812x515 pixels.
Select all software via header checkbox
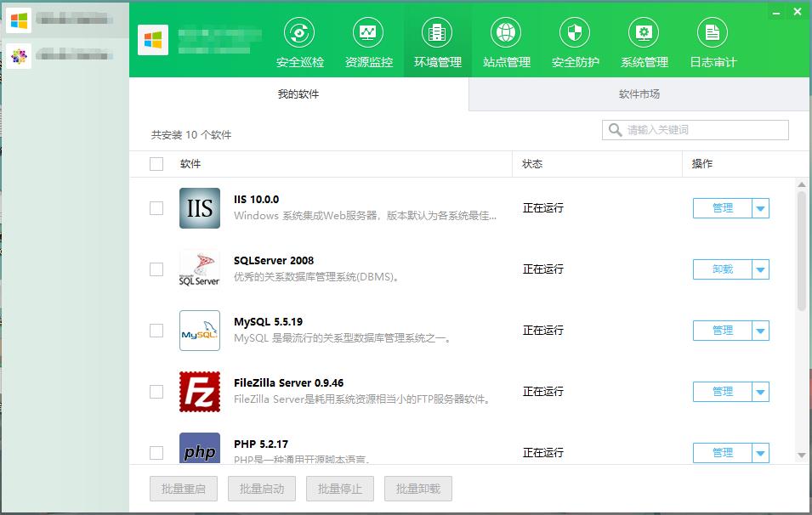156,164
